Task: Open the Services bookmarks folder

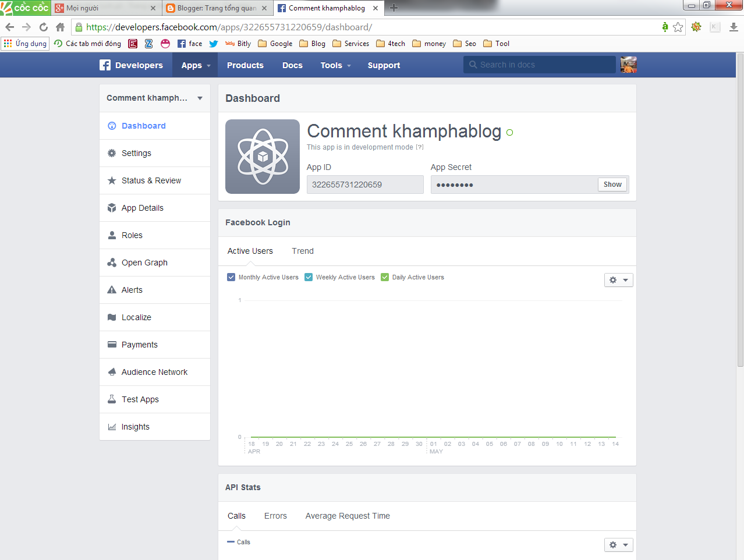Action: click(351, 44)
